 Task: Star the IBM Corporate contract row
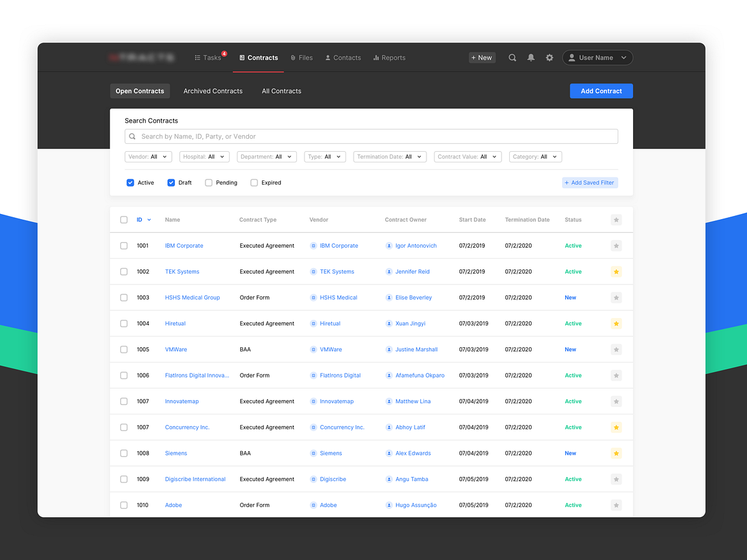click(x=616, y=245)
